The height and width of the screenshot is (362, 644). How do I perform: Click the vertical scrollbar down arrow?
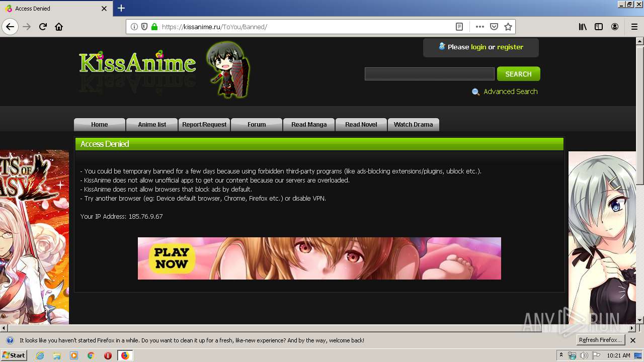640,320
